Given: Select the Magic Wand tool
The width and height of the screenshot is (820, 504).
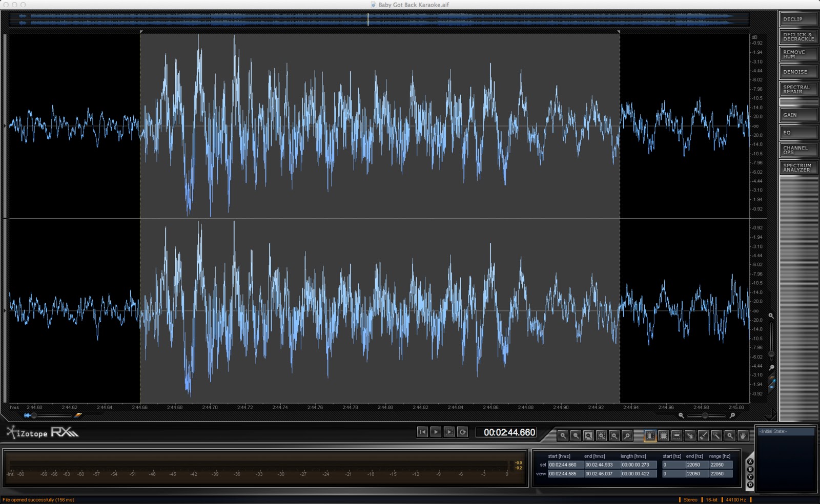Looking at the screenshot, I should coord(716,436).
